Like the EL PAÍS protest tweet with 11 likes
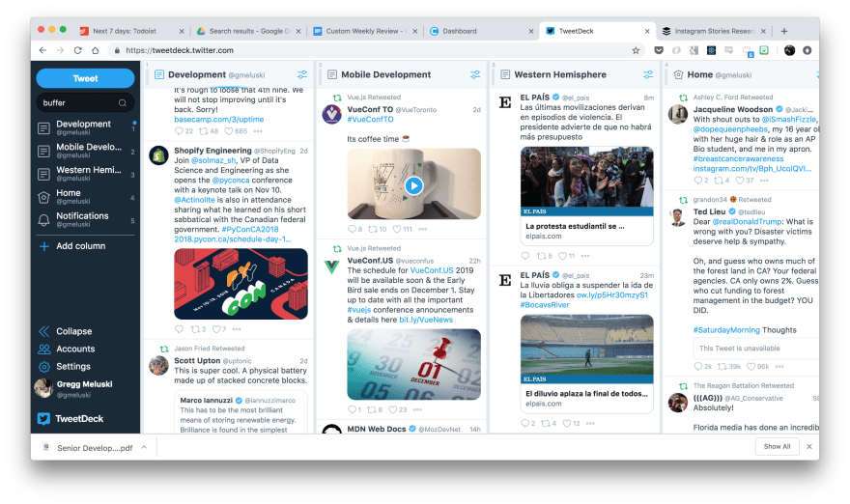This screenshot has height=504, width=850. pos(563,256)
